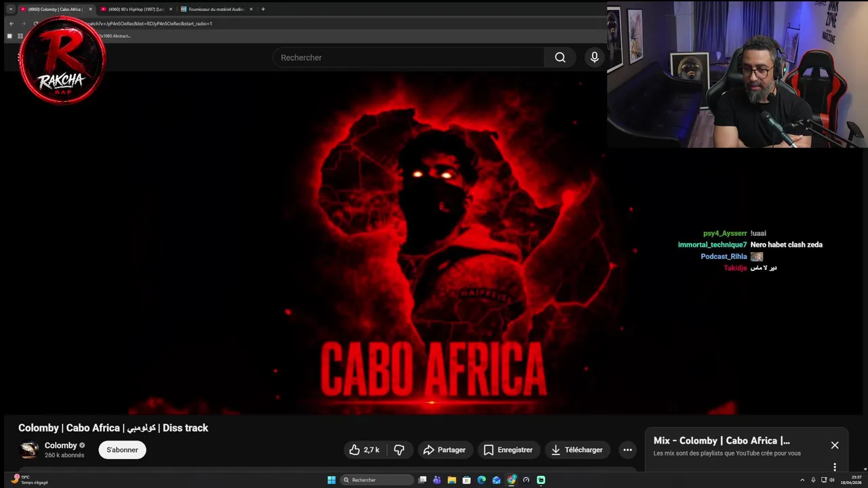Viewport: 868px width, 488px height.
Task: Click chat username Takidje
Action: coord(735,268)
